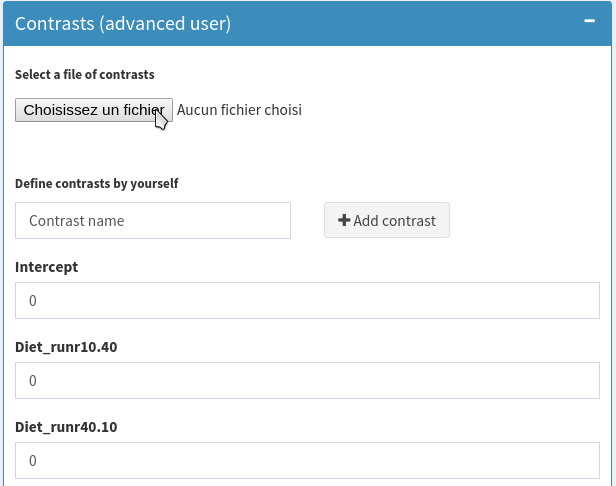Click the Select a file of contrasts label

pyautogui.click(x=85, y=75)
